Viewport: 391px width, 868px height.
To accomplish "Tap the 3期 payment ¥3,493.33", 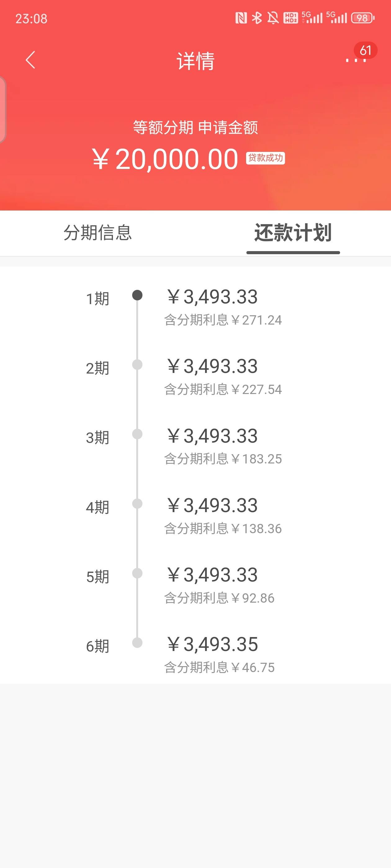I will [x=213, y=436].
